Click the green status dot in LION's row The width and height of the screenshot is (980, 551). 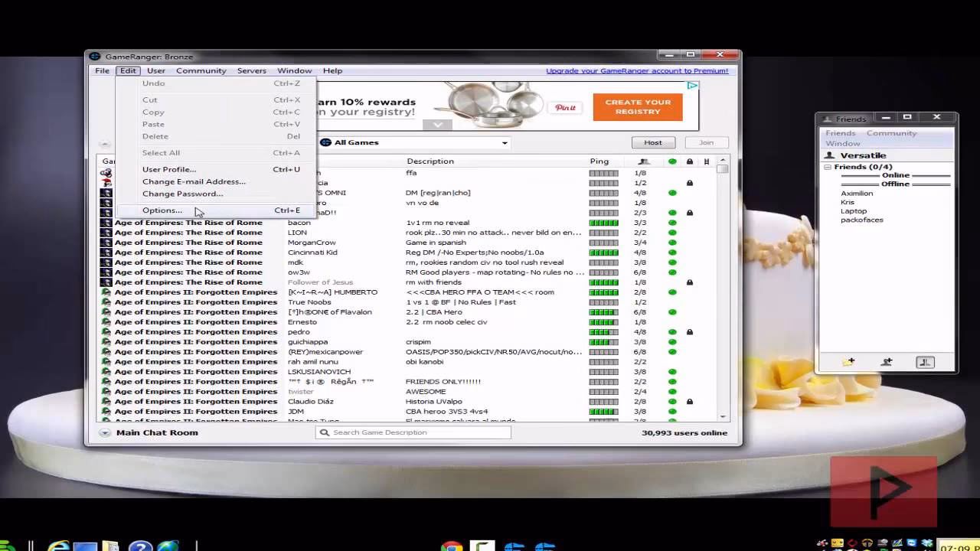pos(672,233)
